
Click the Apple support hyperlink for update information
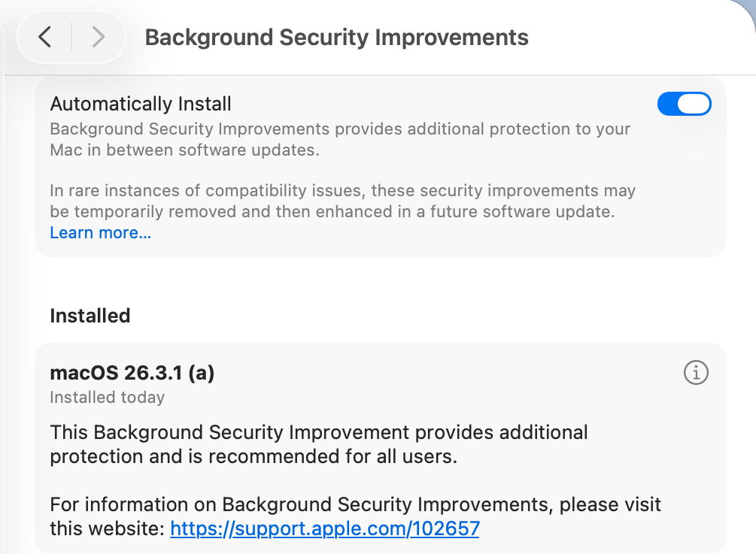pyautogui.click(x=325, y=528)
